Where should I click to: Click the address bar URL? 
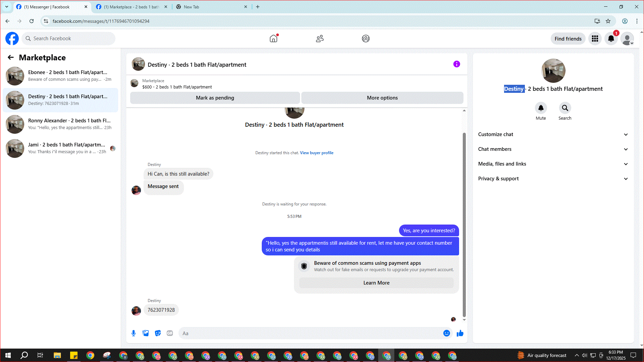point(101,21)
